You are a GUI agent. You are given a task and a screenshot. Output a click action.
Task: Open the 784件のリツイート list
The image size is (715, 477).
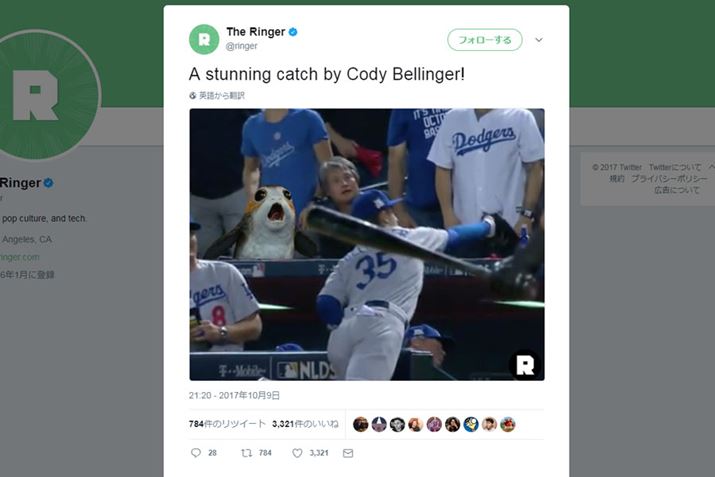click(226, 424)
